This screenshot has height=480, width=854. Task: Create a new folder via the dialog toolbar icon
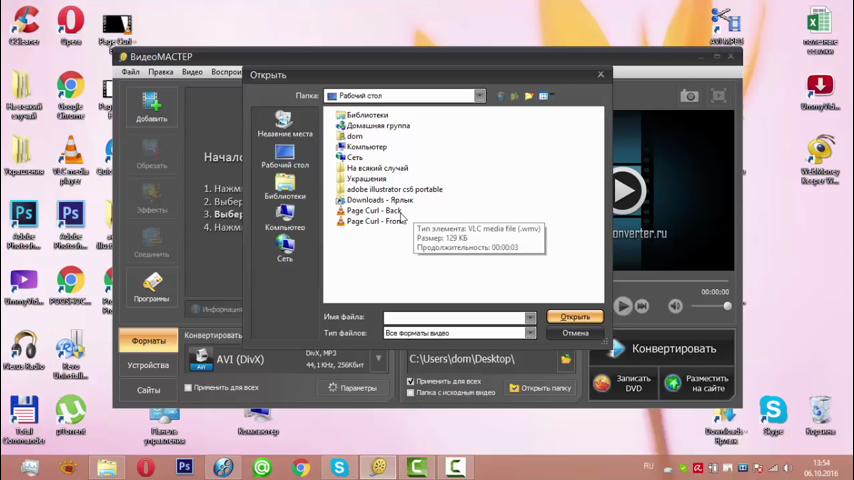pyautogui.click(x=529, y=96)
